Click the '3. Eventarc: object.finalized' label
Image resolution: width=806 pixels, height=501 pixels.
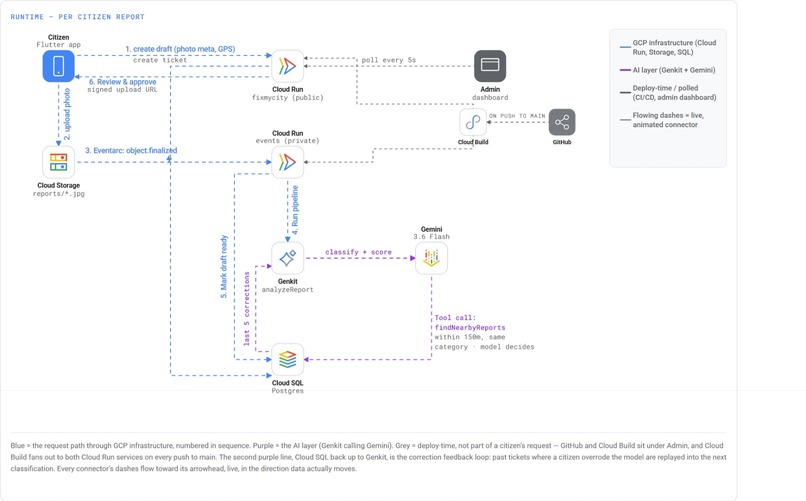(131, 151)
